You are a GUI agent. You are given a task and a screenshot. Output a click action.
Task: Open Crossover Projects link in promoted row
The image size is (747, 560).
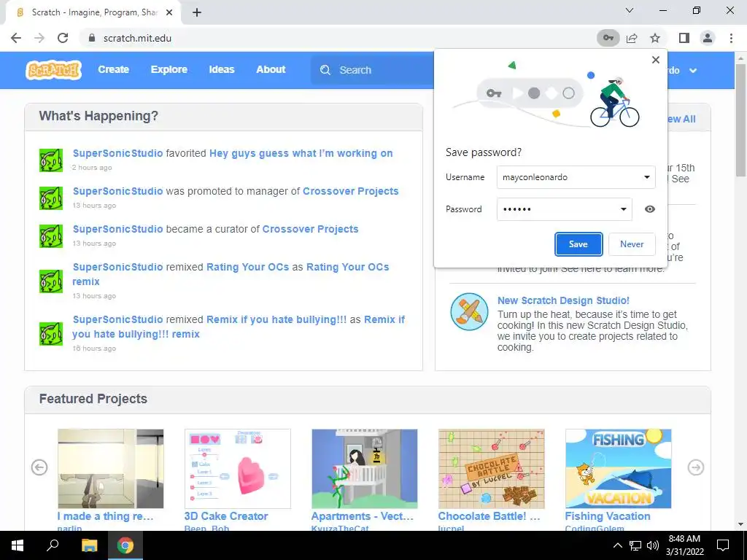351,191
